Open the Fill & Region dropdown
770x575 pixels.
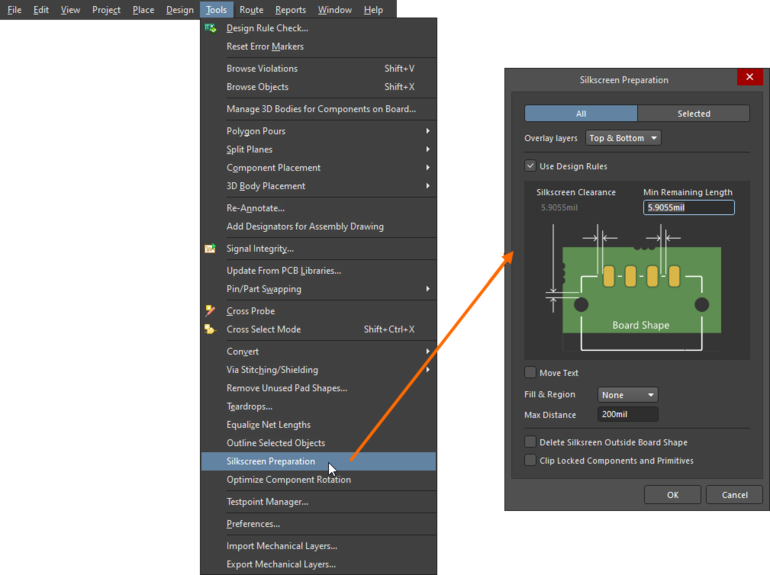628,395
